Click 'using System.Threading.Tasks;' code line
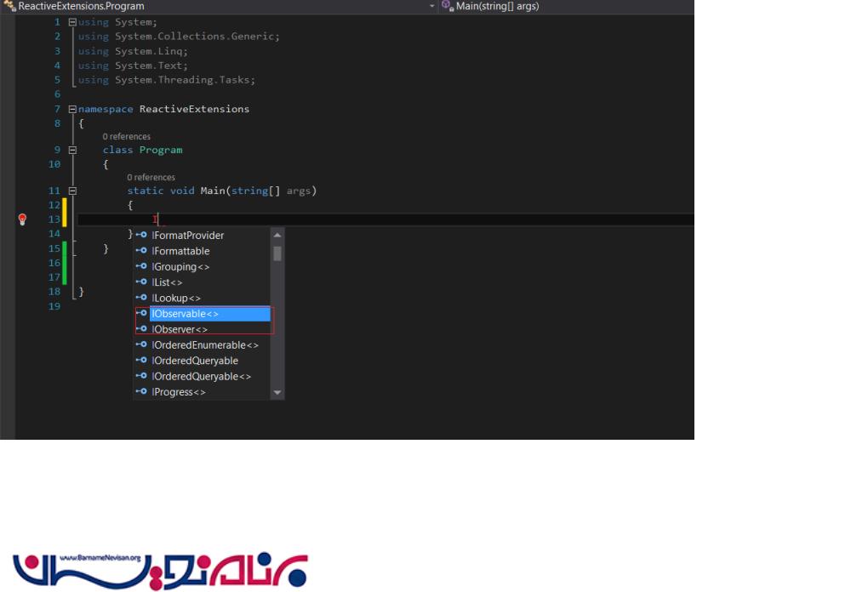The image size is (868, 592). click(x=167, y=80)
